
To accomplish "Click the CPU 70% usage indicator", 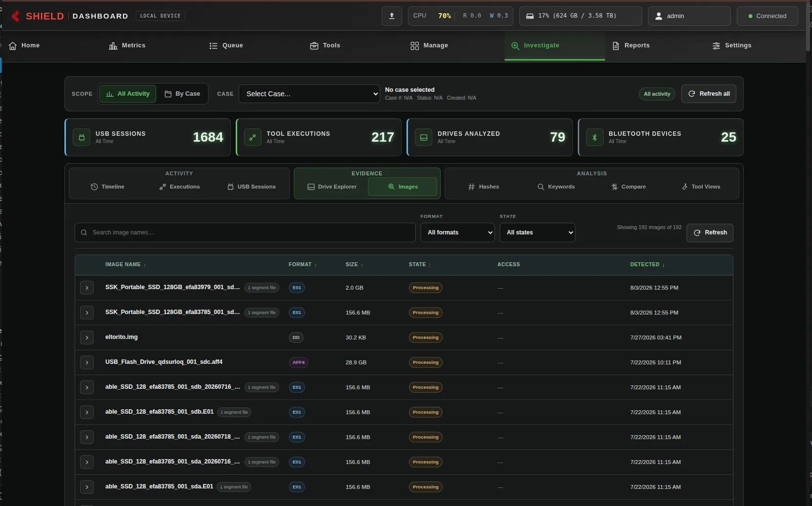I will coord(432,16).
